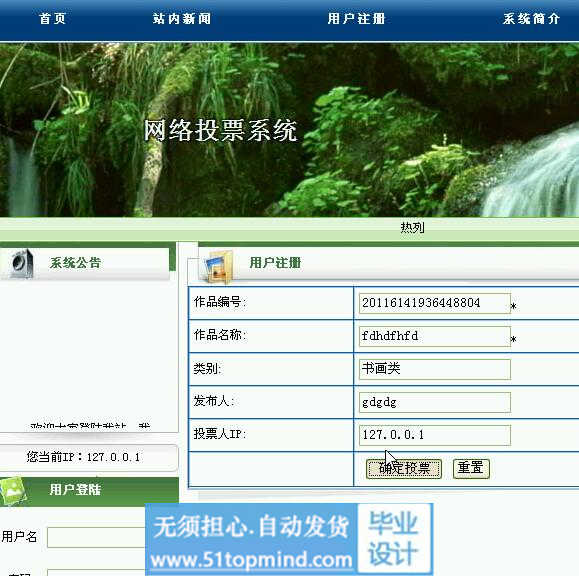Click the green photo icon beside 用户登陆

pyautogui.click(x=14, y=491)
